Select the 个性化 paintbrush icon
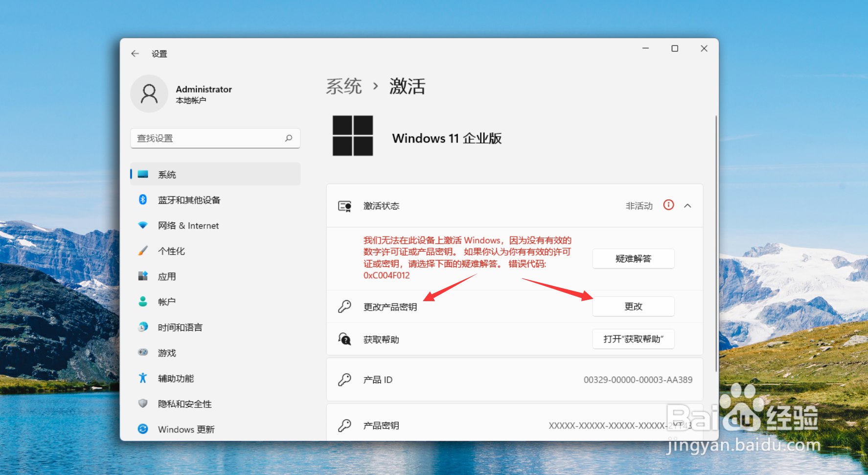Screen dimensions: 868x475 click(x=143, y=251)
